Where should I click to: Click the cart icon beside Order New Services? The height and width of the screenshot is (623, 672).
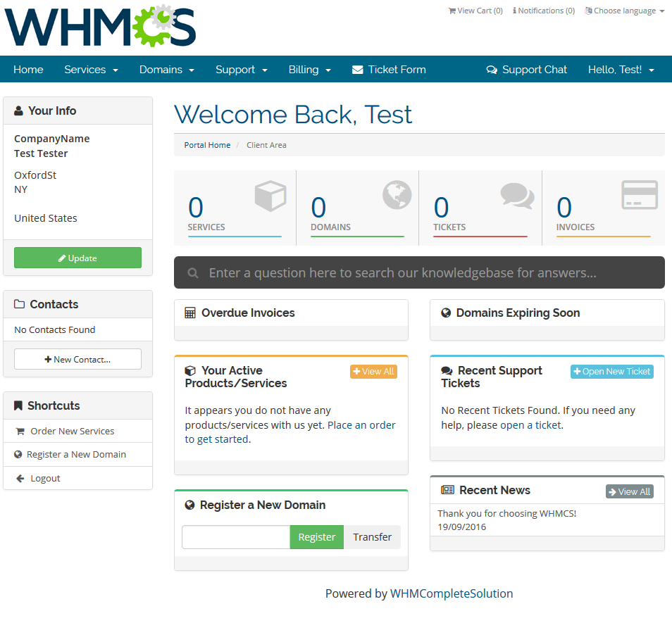(x=20, y=432)
